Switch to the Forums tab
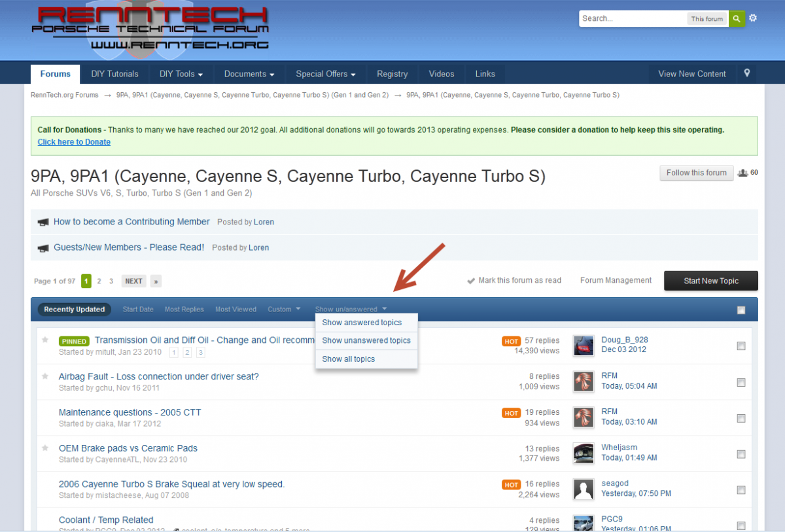785x532 pixels. click(x=55, y=74)
